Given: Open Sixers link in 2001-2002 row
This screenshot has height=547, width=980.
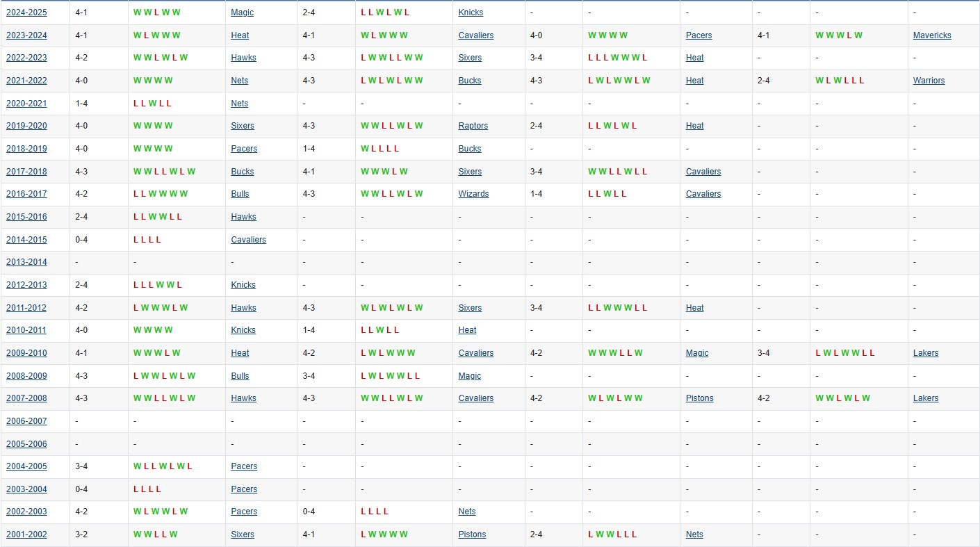Looking at the screenshot, I should pyautogui.click(x=243, y=534).
